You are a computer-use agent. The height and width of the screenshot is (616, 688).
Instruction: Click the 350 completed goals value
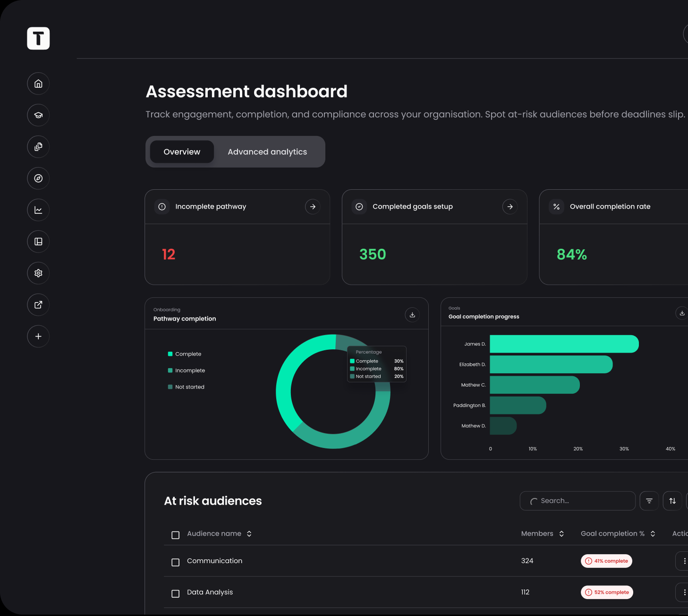click(x=373, y=254)
